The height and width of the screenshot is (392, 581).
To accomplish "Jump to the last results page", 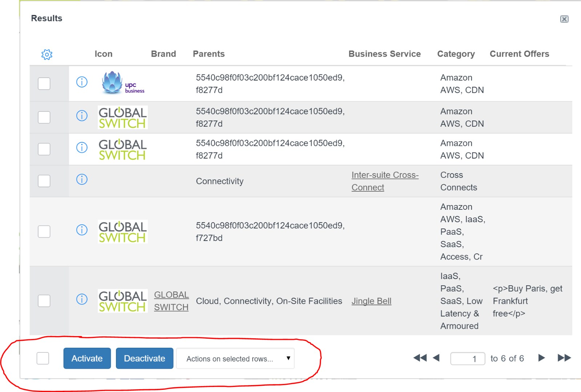I will 564,358.
